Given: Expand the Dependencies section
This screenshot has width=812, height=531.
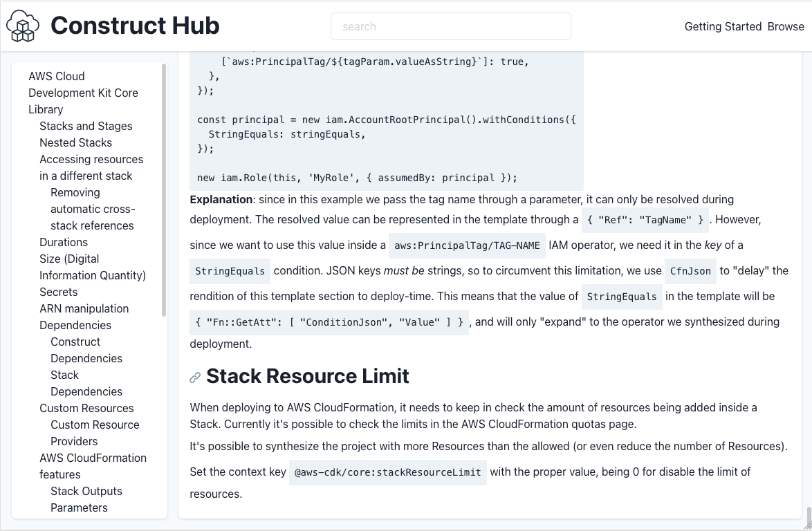Looking at the screenshot, I should 75,325.
